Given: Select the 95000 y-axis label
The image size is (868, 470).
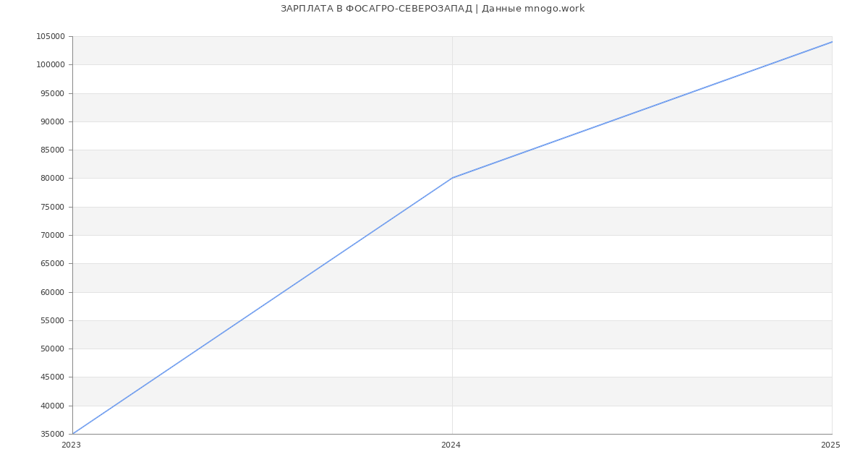Looking at the screenshot, I should pos(52,93).
